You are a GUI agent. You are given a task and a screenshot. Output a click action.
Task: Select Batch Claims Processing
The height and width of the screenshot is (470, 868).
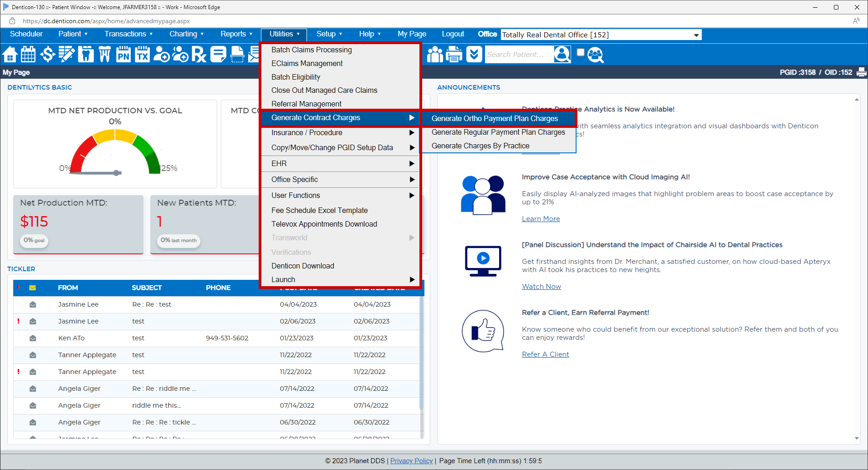pyautogui.click(x=340, y=50)
